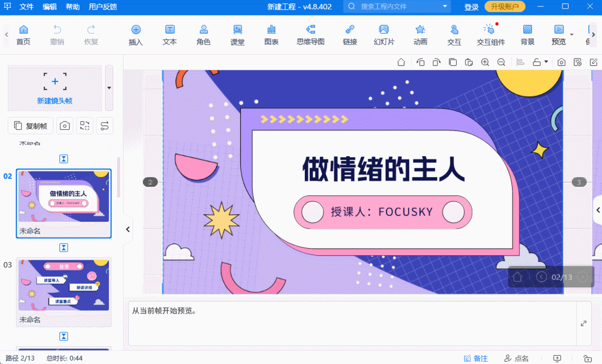Collapse the left frame panel arrow
The width and height of the screenshot is (602, 364).
(x=128, y=229)
